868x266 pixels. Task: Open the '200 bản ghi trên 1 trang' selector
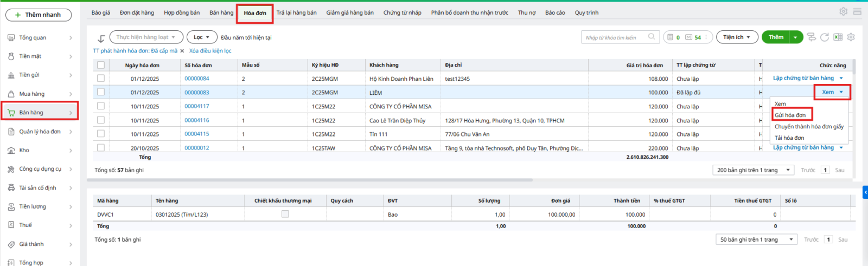tap(752, 170)
